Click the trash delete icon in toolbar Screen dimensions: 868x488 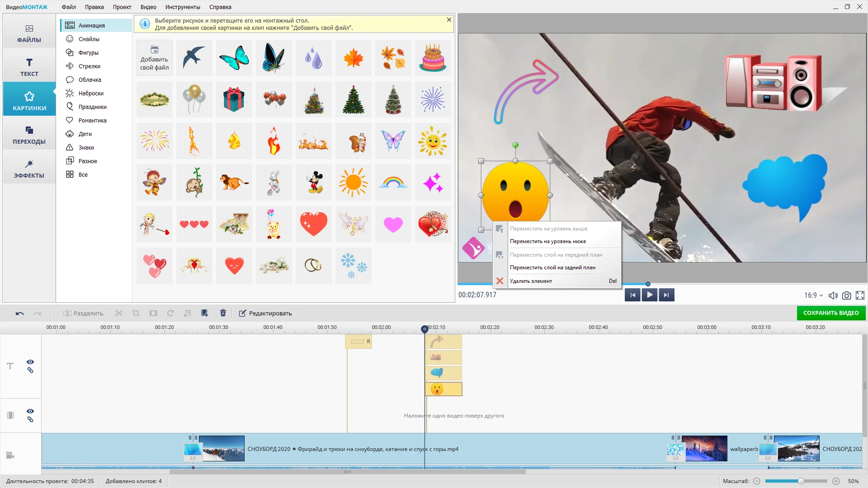223,313
